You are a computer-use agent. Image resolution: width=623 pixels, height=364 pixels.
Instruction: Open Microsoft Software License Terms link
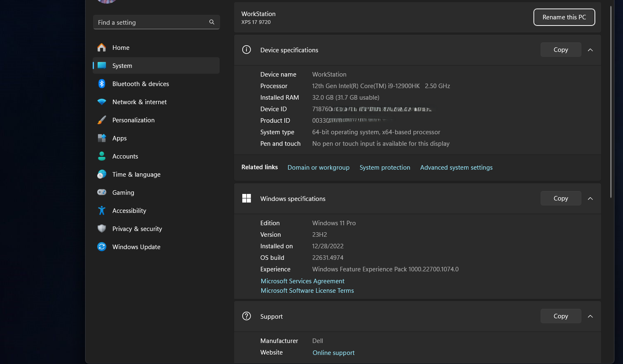point(307,290)
